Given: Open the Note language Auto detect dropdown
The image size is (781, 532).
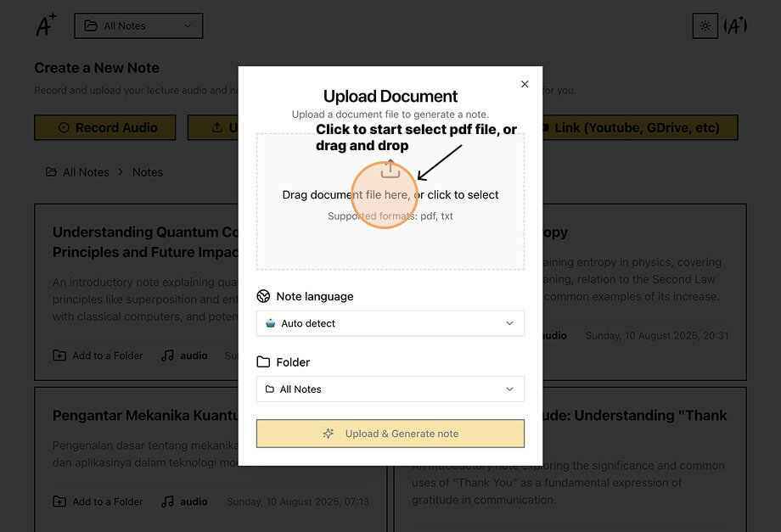Looking at the screenshot, I should click(390, 323).
